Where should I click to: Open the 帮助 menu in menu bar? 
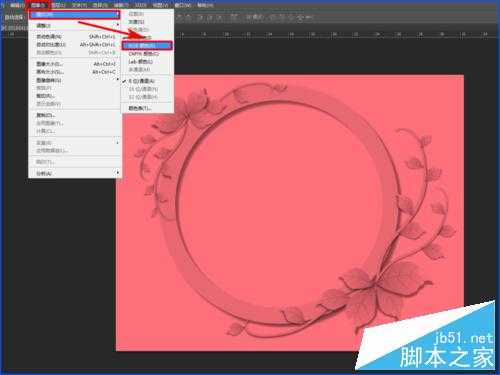(x=205, y=5)
